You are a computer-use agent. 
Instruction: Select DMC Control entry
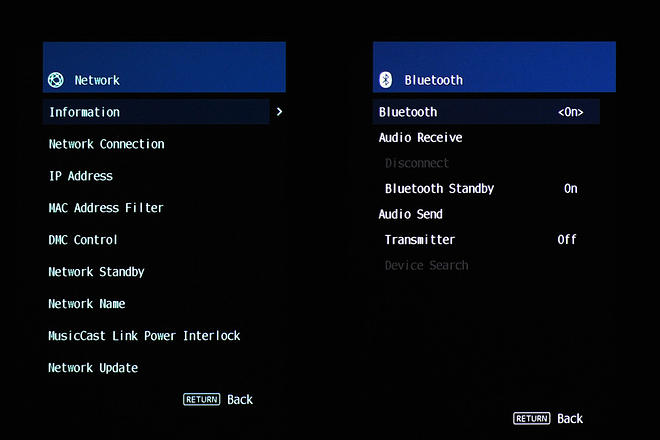(x=83, y=240)
